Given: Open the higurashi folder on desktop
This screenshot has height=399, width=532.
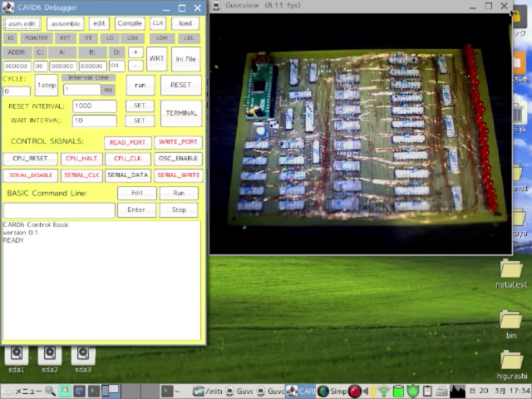Looking at the screenshot, I should tap(511, 365).
